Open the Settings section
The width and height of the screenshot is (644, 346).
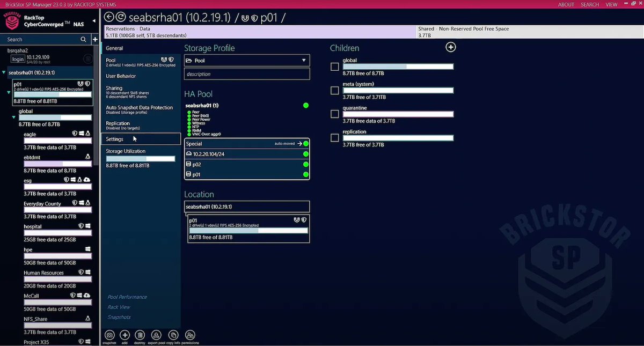(141, 139)
